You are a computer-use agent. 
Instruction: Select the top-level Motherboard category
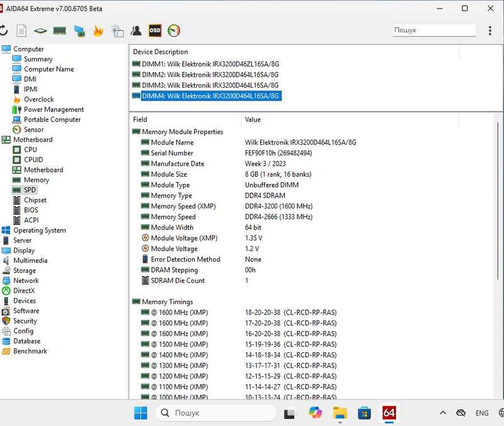33,140
